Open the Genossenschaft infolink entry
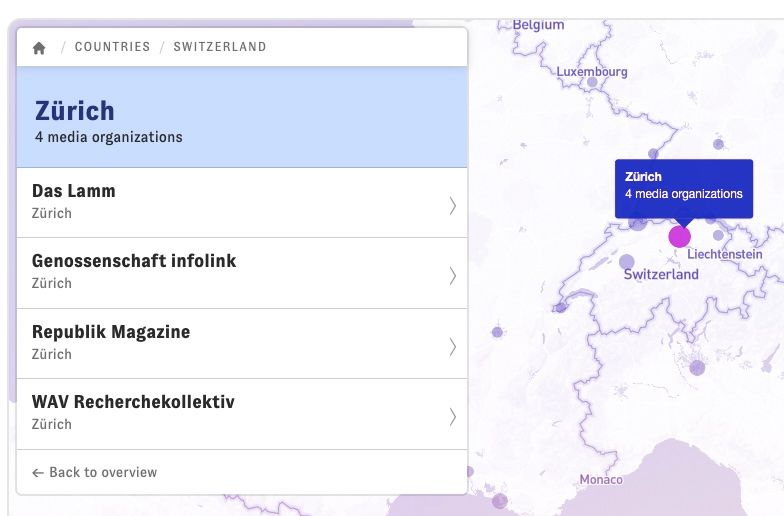This screenshot has width=784, height=516. [242, 273]
